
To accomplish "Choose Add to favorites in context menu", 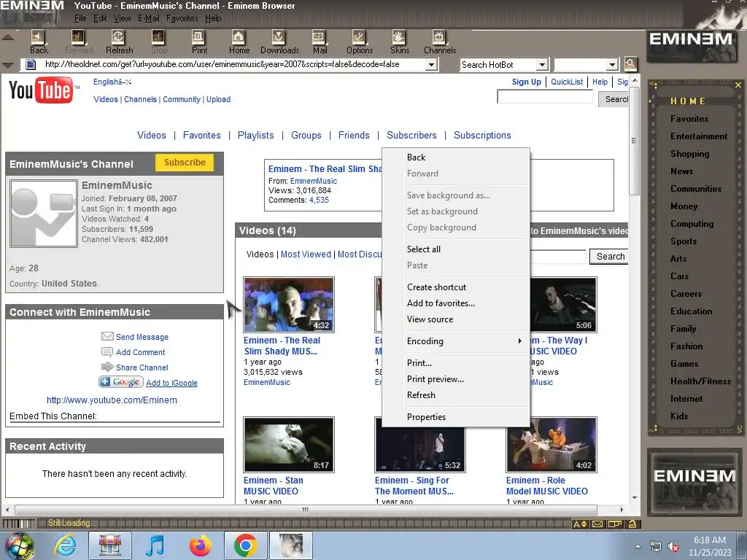I will 457,303.
